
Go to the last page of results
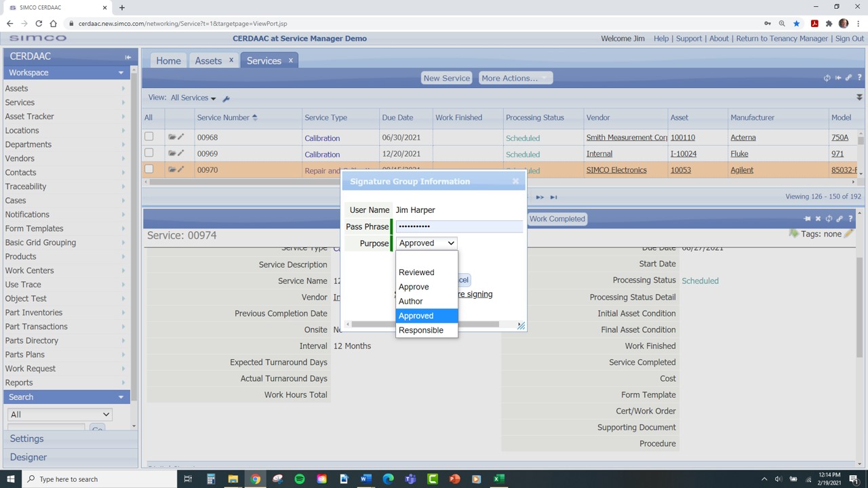pyautogui.click(x=553, y=197)
